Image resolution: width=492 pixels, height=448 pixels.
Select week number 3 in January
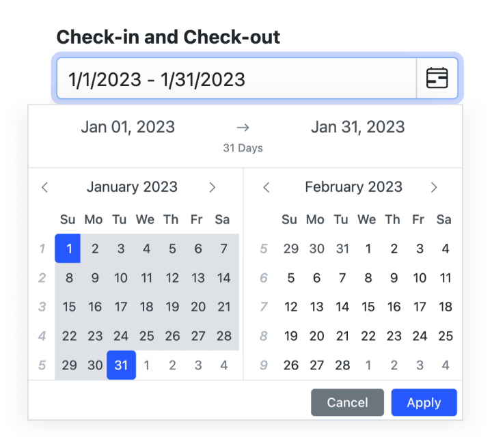(x=42, y=307)
